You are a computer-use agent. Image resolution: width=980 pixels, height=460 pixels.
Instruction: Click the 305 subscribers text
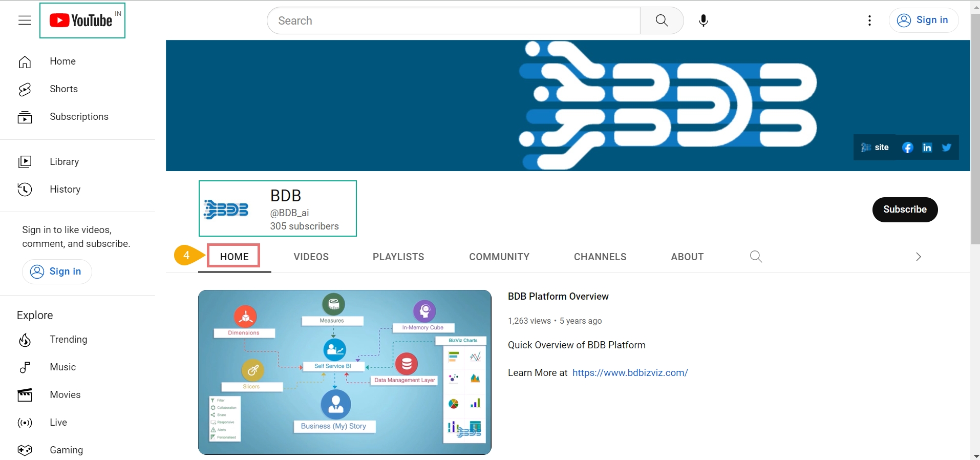coord(305,226)
